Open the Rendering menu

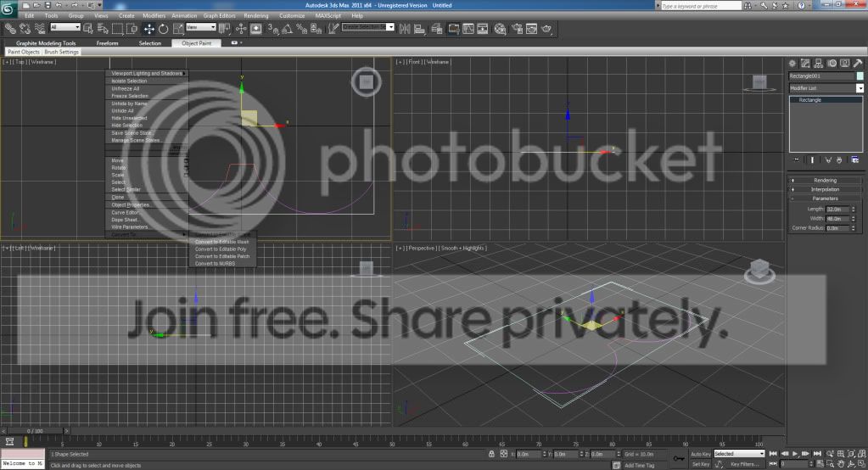click(x=255, y=15)
